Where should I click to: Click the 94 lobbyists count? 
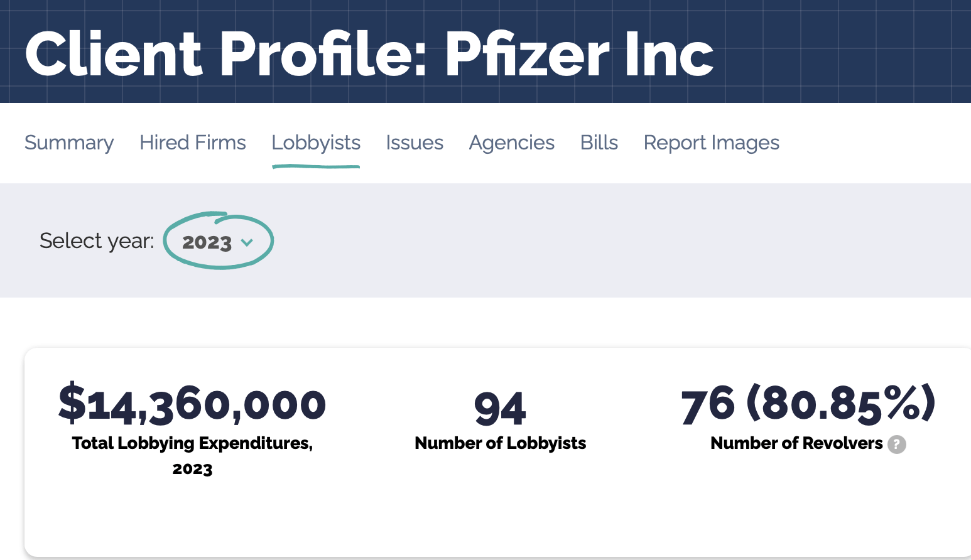tap(500, 408)
